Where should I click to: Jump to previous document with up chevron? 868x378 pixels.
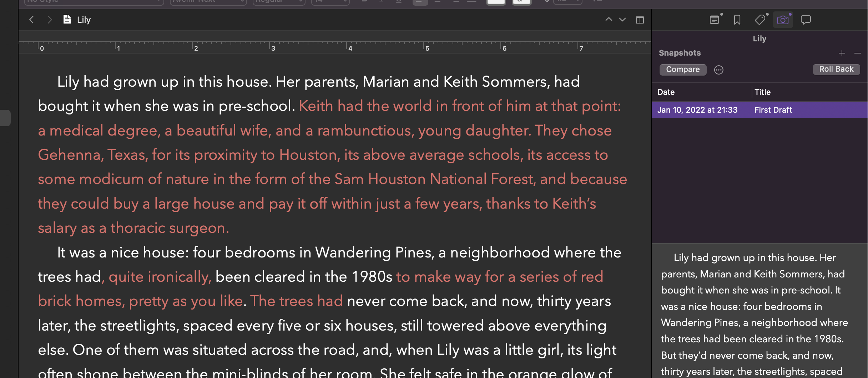click(x=609, y=20)
